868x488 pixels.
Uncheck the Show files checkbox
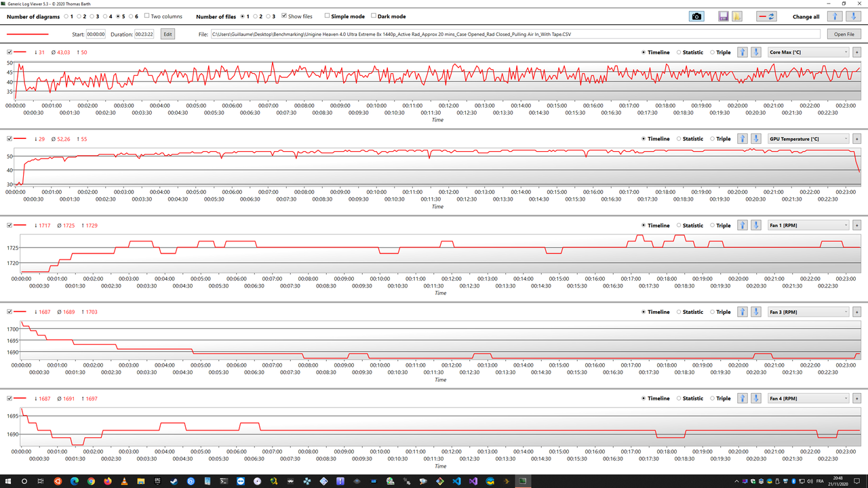284,16
